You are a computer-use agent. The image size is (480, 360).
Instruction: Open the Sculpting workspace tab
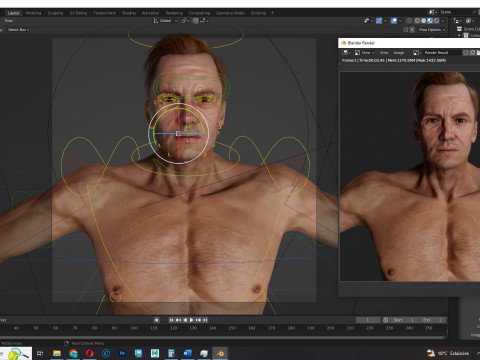click(x=55, y=13)
